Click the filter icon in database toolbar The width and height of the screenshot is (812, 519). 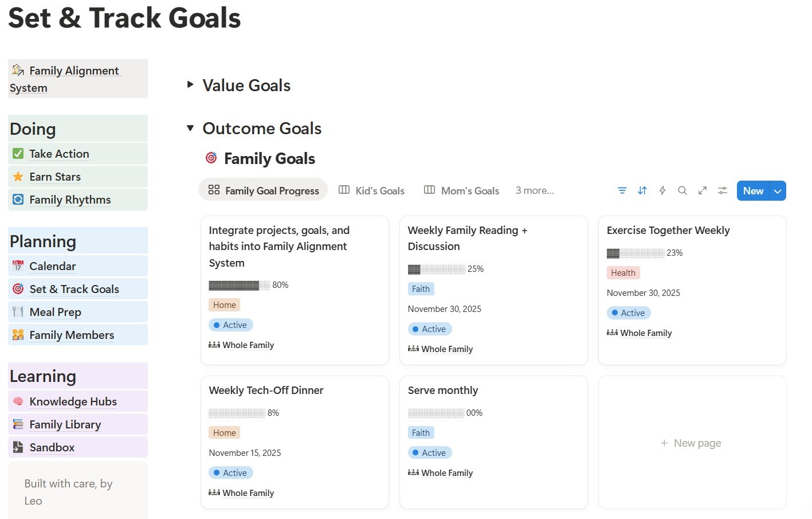click(x=622, y=190)
